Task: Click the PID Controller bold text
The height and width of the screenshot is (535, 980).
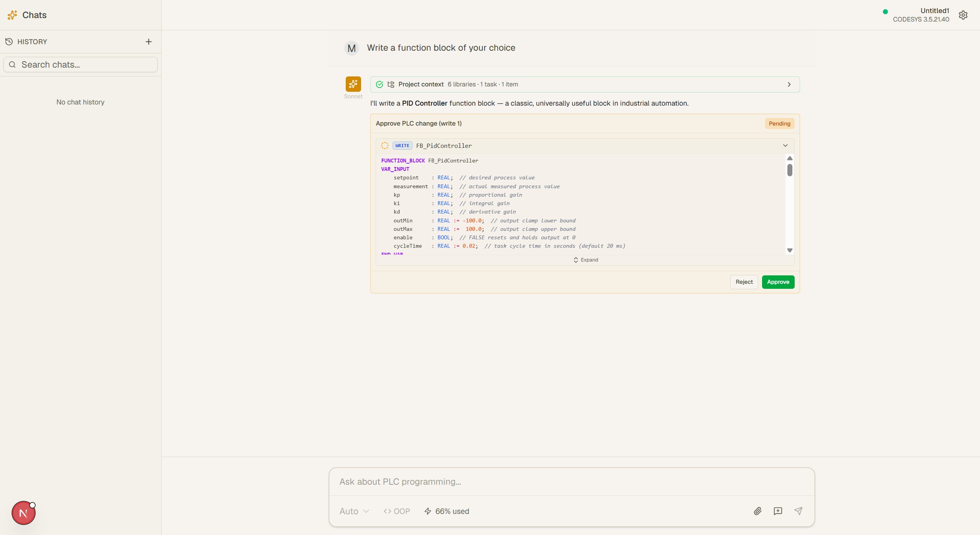Action: point(424,103)
